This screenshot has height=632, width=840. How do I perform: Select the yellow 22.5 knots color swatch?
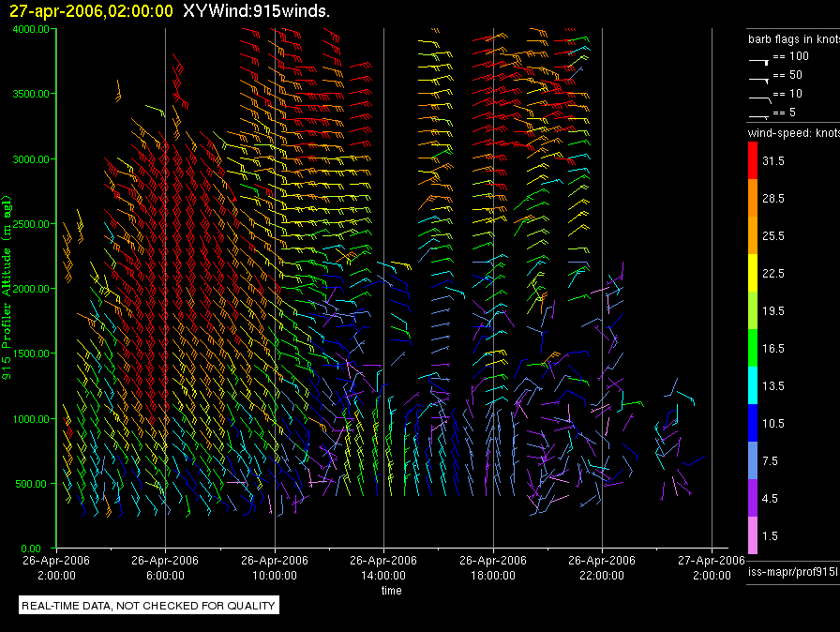(752, 273)
